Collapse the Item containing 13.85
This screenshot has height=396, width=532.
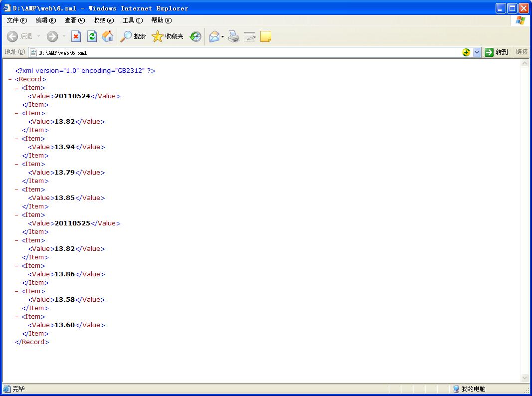16,190
